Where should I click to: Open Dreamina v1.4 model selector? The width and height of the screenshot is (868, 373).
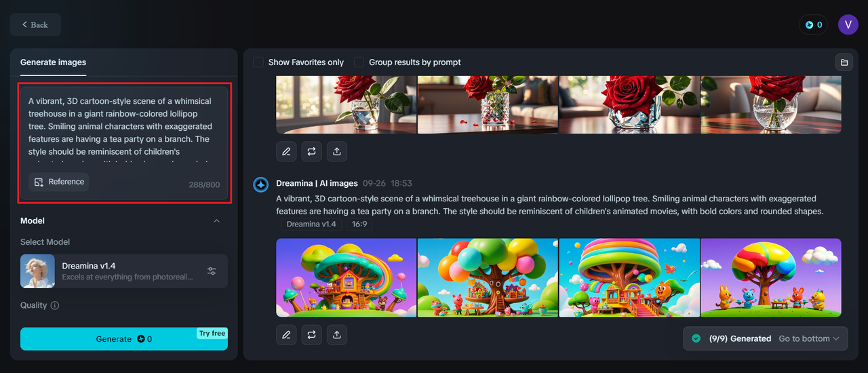coord(124,271)
